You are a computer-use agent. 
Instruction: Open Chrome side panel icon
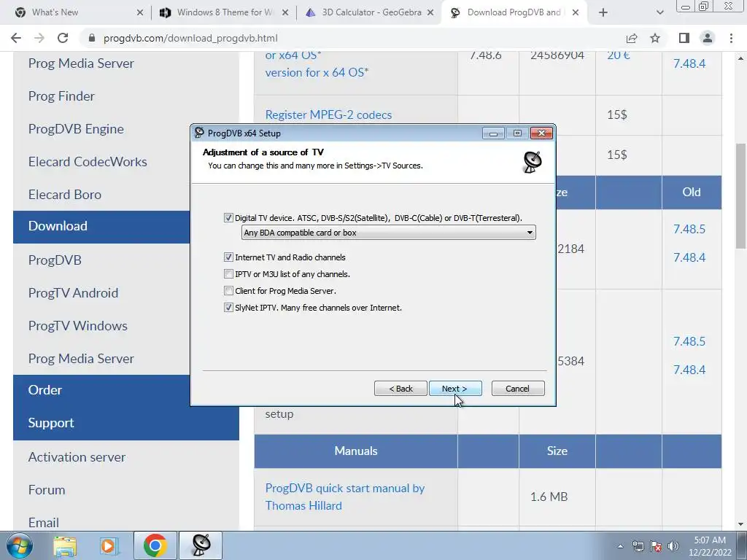(684, 38)
